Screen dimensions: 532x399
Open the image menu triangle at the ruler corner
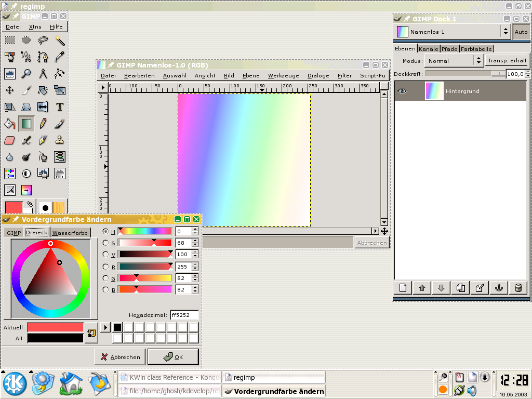click(x=103, y=87)
